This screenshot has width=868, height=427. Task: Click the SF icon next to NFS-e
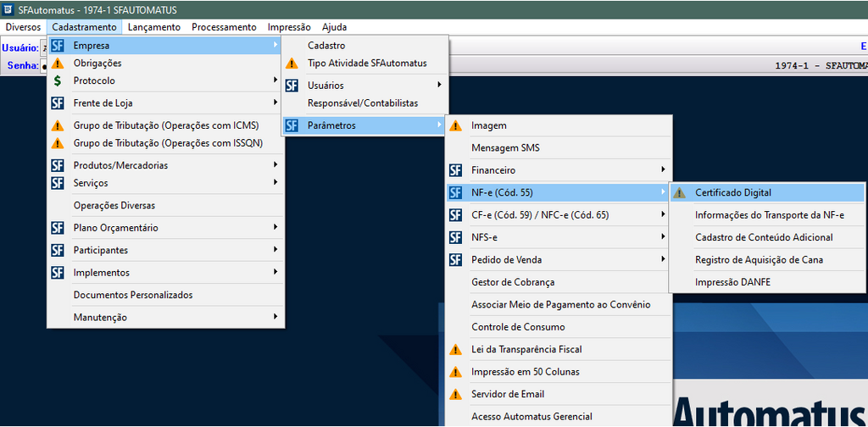tap(456, 238)
